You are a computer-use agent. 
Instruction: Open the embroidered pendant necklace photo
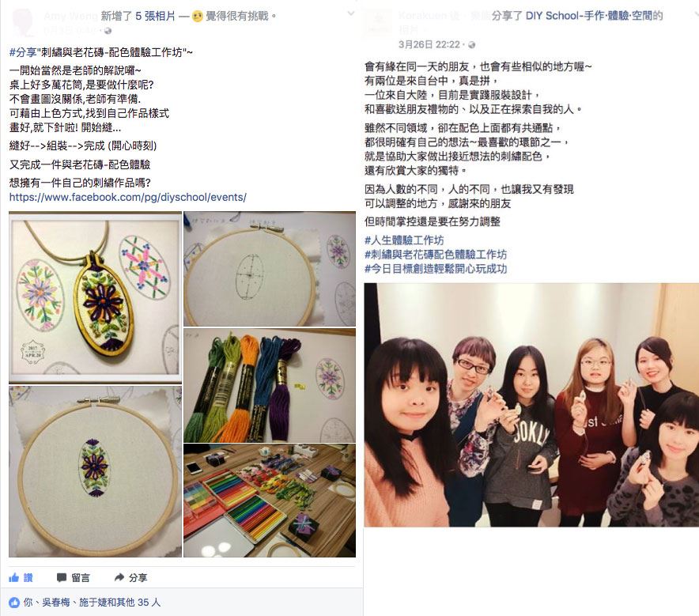(x=96, y=297)
